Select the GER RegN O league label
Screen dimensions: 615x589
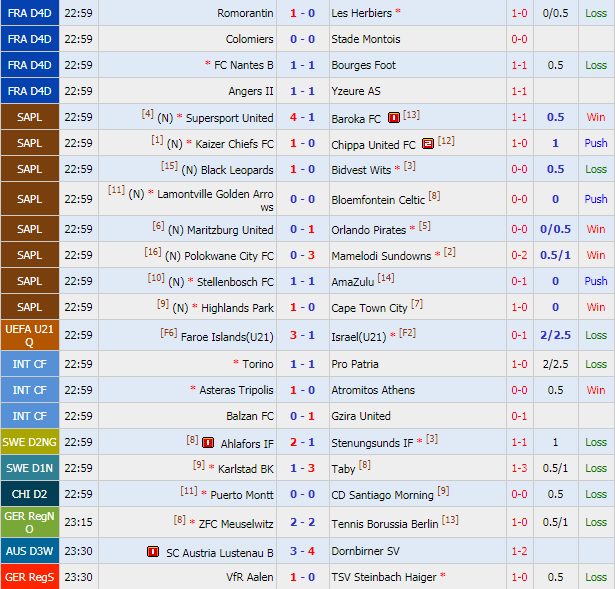30,522
